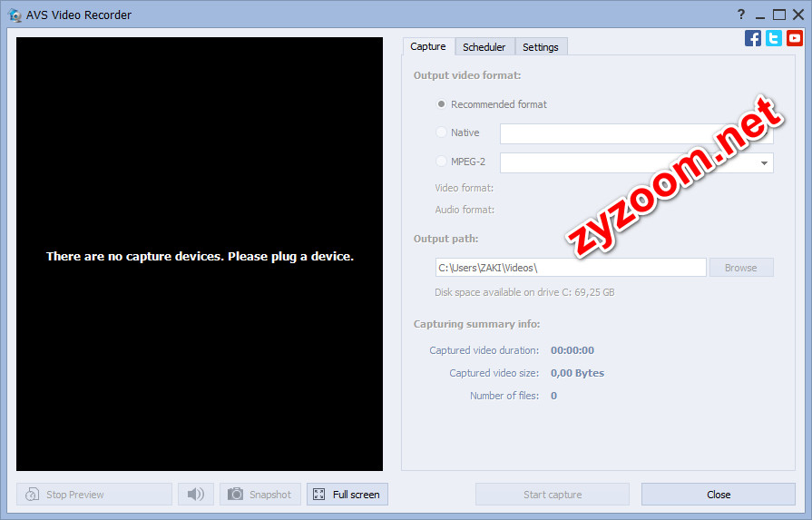Click the 'Number of files:' label

pos(504,396)
